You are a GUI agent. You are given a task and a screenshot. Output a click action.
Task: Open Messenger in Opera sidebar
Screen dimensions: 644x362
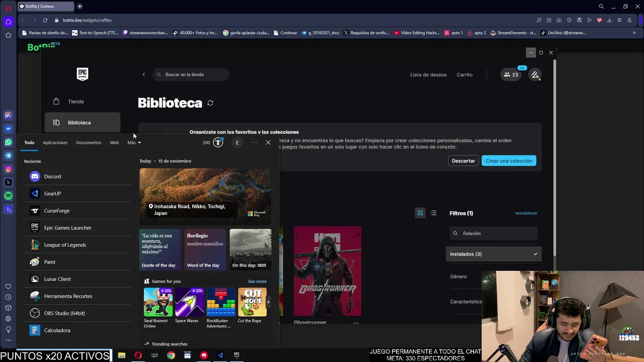8,129
